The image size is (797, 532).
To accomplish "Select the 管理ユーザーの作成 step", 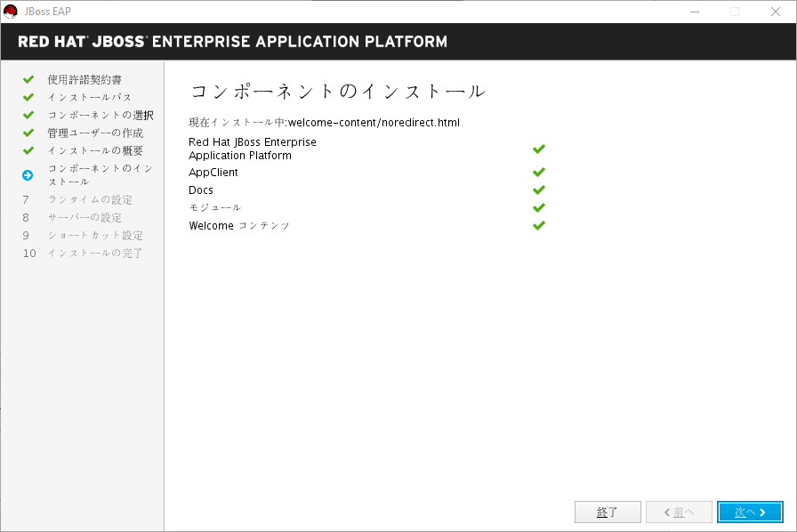I will coord(95,133).
